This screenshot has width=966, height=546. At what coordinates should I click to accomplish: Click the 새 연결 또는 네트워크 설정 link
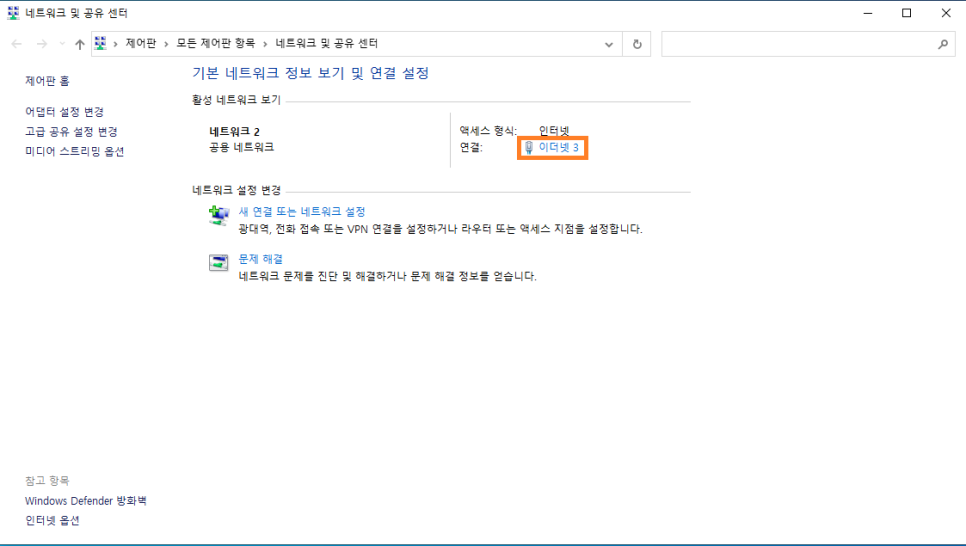[302, 211]
